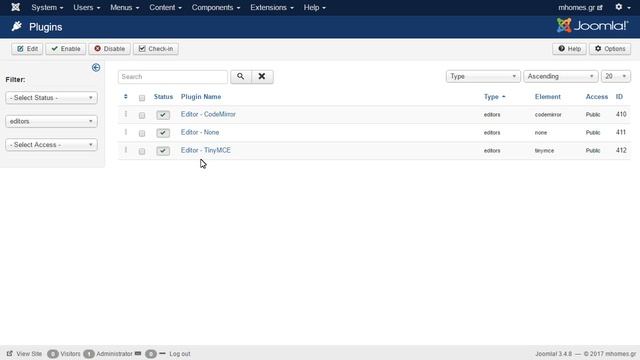This screenshot has height=360, width=640.
Task: Click the ID 411 cell
Action: [621, 132]
